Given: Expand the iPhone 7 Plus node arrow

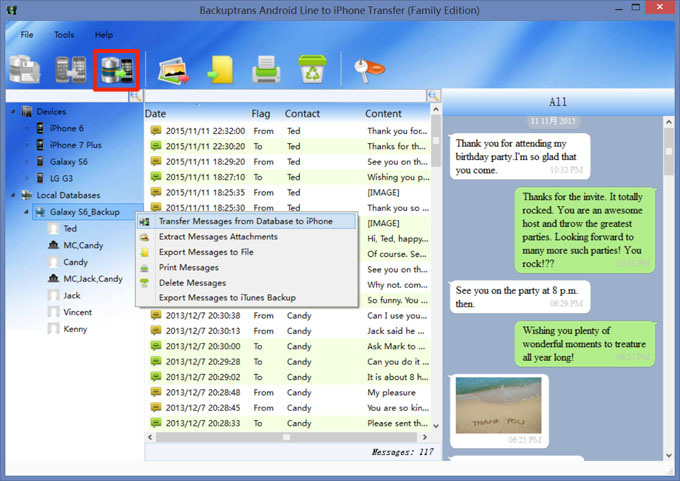Looking at the screenshot, I should pos(26,145).
